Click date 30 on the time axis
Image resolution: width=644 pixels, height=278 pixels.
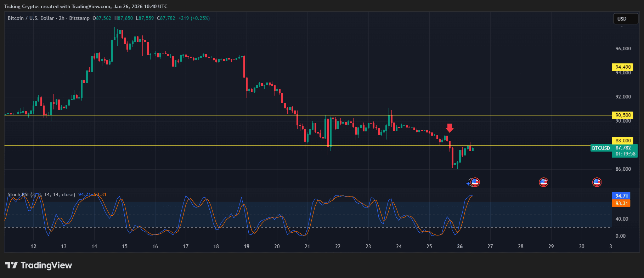[582, 246]
